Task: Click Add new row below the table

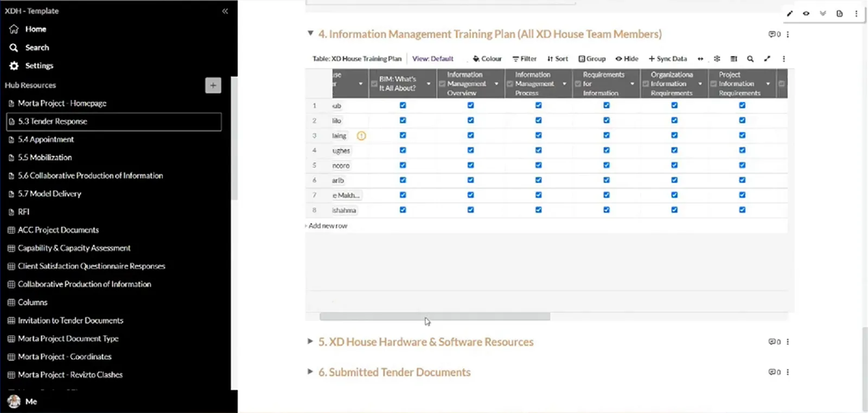Action: click(x=328, y=226)
